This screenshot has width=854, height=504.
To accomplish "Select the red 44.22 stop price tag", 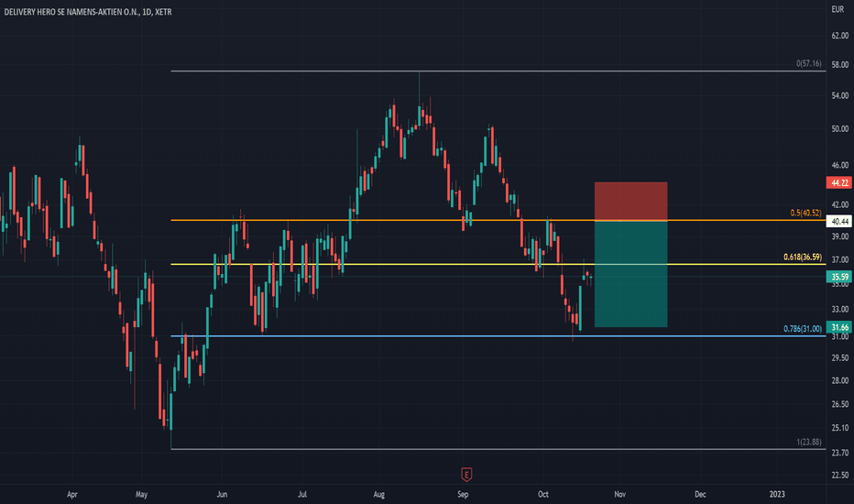I will [x=839, y=183].
